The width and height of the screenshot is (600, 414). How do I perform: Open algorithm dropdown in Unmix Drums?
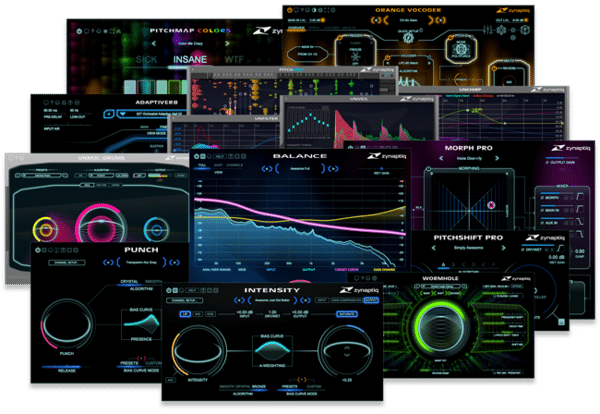point(101,175)
